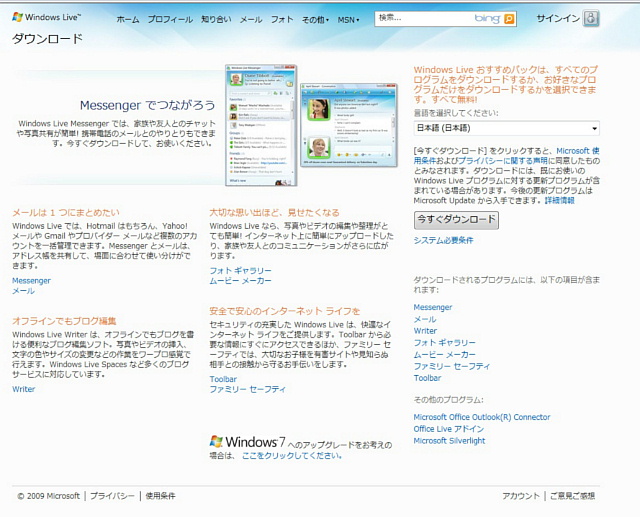Click the Windows Live logo
640x517 pixels.
point(47,17)
